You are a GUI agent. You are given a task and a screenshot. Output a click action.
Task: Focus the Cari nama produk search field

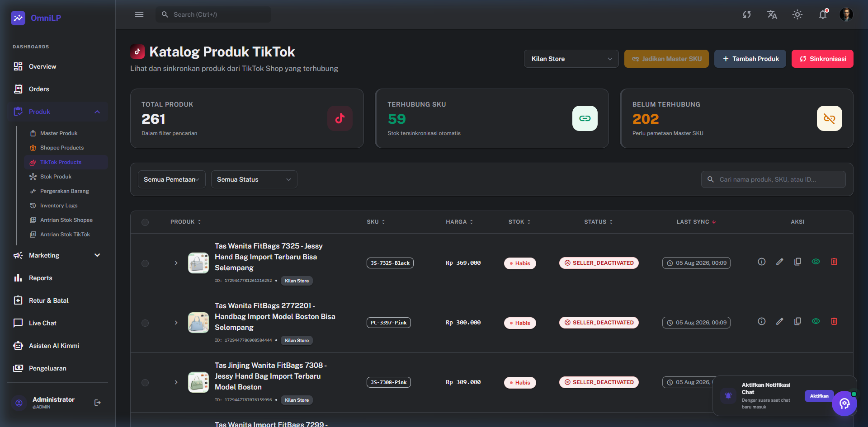point(774,179)
